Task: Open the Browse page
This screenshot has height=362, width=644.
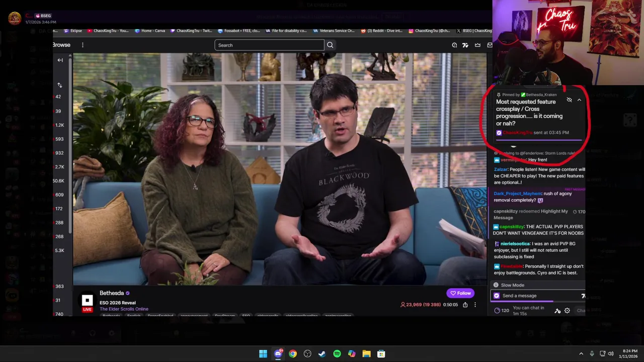Action: (61, 45)
